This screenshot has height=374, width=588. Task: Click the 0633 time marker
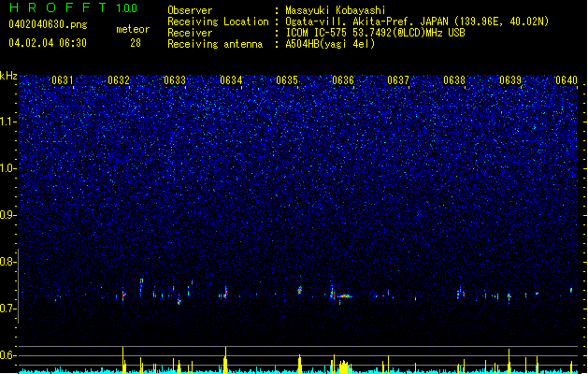pyautogui.click(x=175, y=80)
